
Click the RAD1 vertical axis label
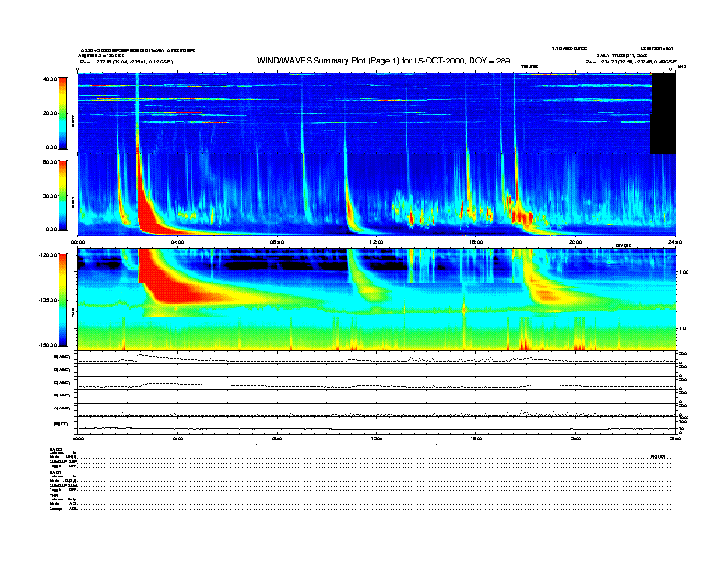click(73, 202)
